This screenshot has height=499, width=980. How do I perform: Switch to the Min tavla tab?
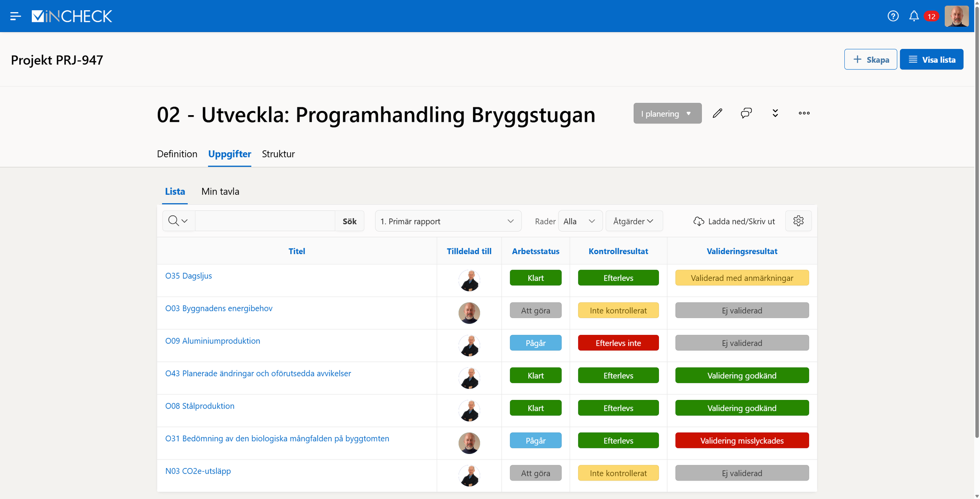tap(220, 192)
